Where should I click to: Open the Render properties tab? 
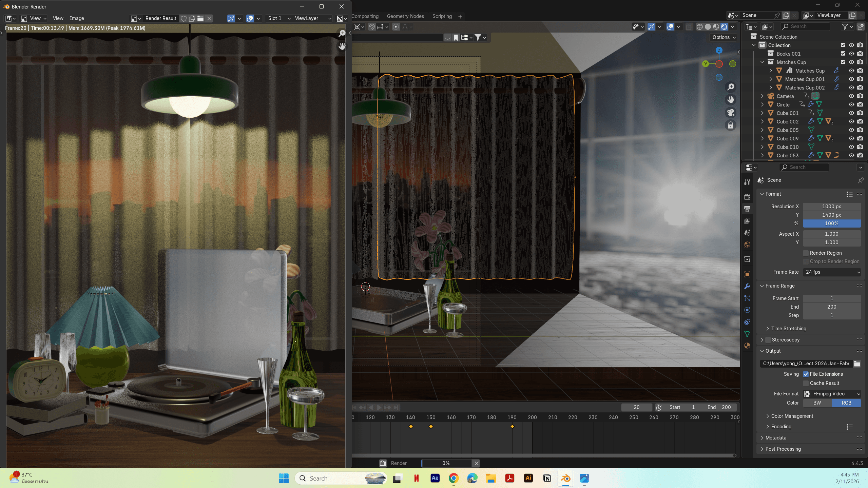pos(747,197)
